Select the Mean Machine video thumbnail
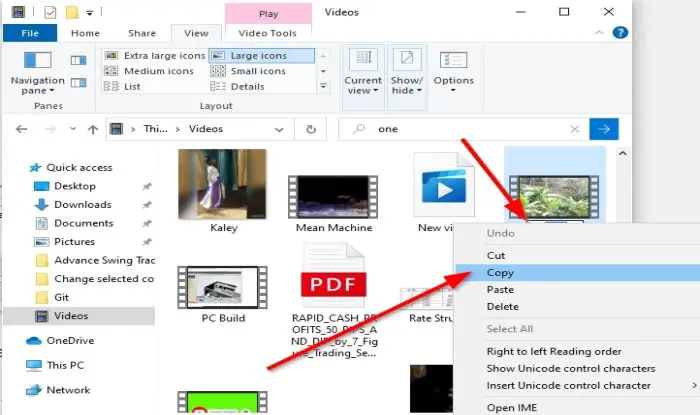 333,197
